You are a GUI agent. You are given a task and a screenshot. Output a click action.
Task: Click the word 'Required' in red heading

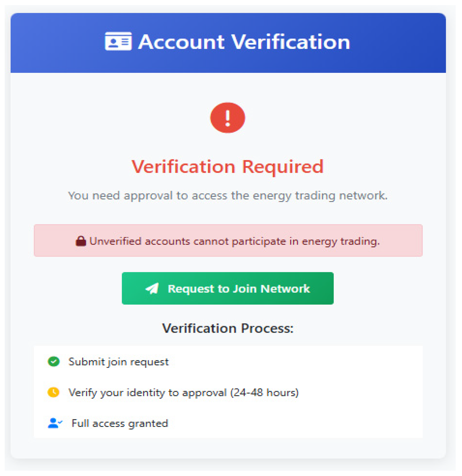[x=283, y=167]
